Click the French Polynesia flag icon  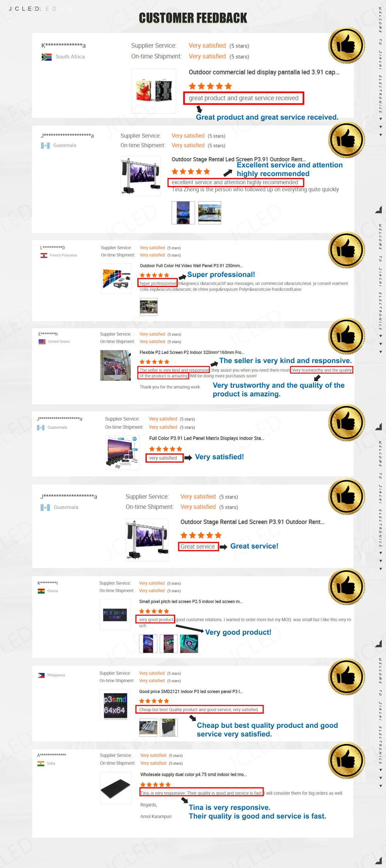(44, 255)
